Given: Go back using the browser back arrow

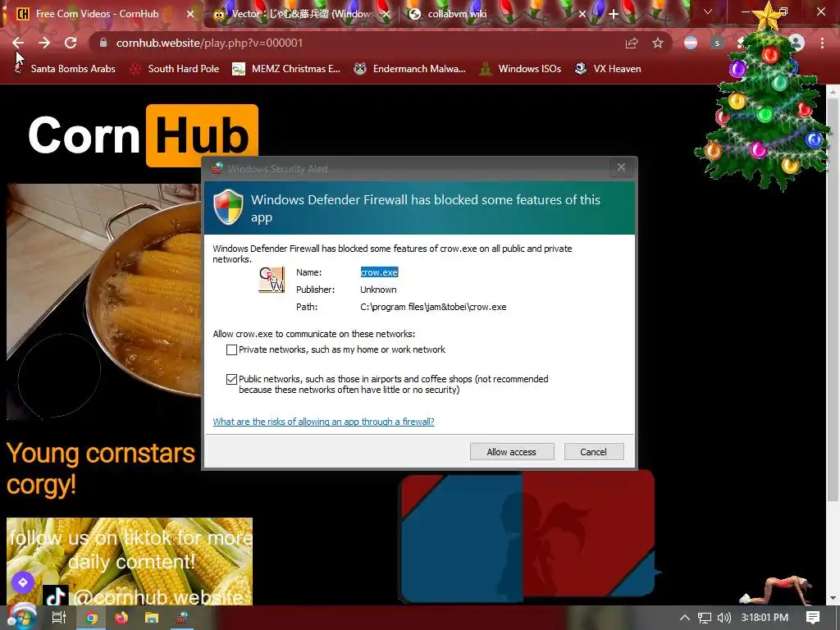Looking at the screenshot, I should point(18,43).
